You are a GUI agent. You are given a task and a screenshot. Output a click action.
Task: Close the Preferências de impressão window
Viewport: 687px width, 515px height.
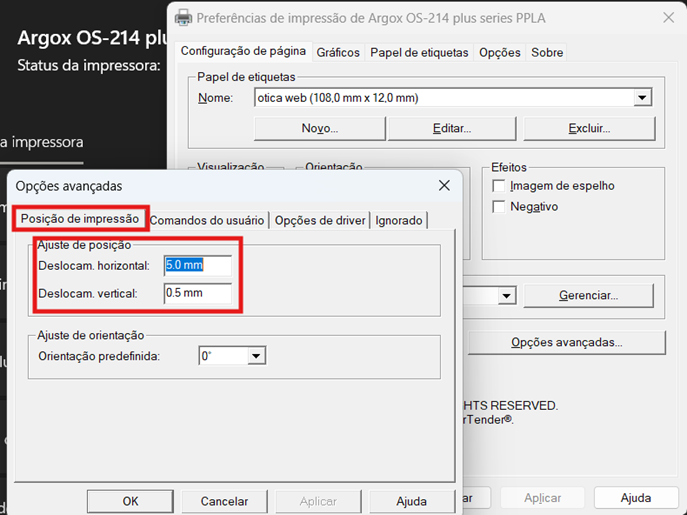(x=669, y=18)
